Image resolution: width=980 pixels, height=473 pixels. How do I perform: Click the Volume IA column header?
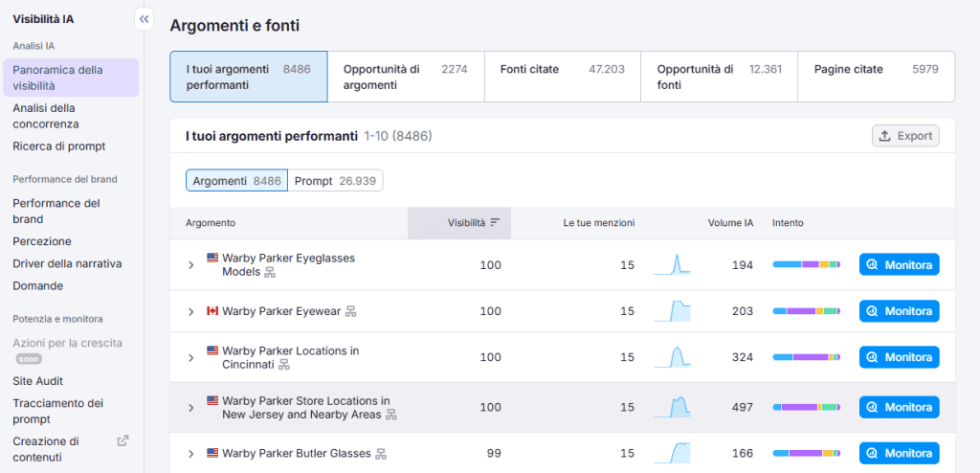pos(730,223)
